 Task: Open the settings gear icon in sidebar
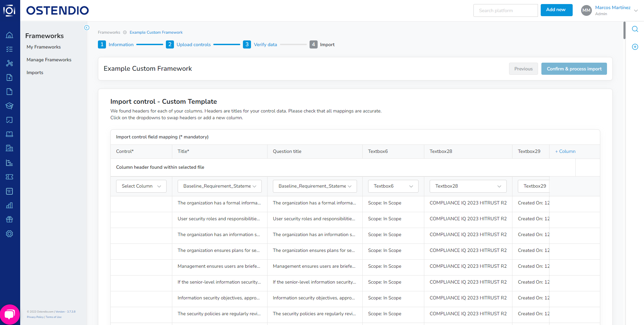click(x=9, y=234)
